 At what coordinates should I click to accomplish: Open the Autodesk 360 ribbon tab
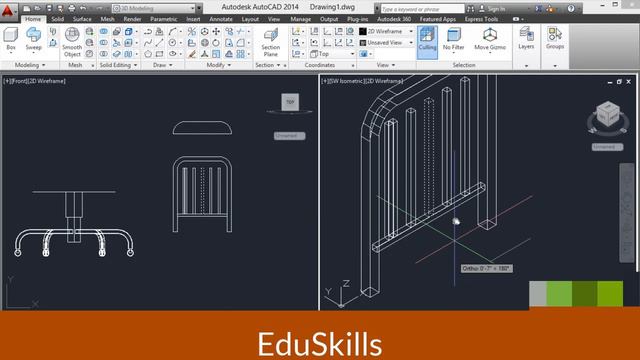click(x=394, y=19)
